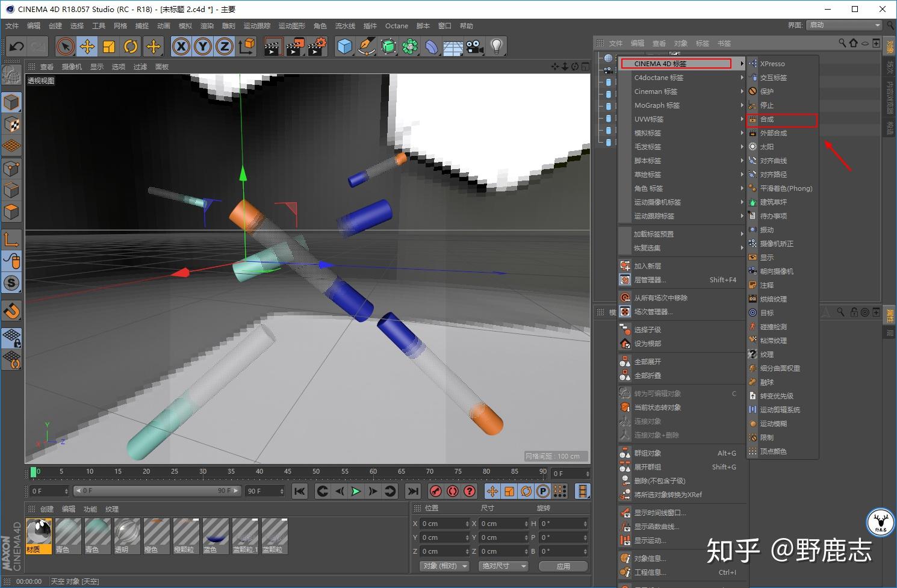Expand the C4doctane 标签 submenu
Screen dimensions: 897x588
pos(681,78)
